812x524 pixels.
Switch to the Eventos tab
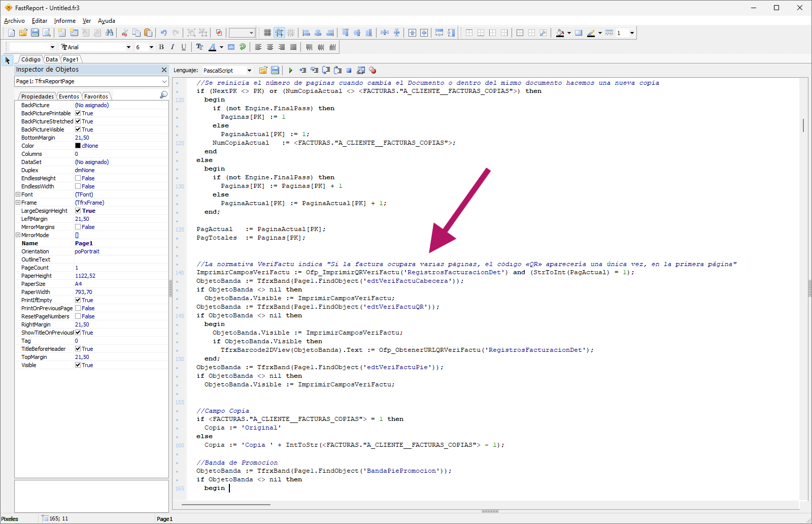point(69,96)
